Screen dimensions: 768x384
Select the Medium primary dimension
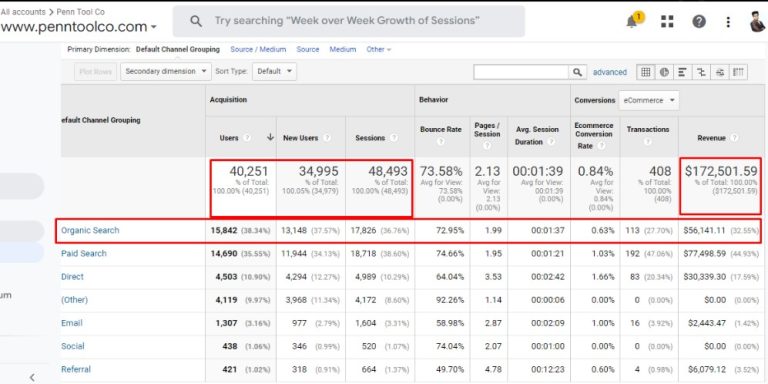tap(343, 49)
